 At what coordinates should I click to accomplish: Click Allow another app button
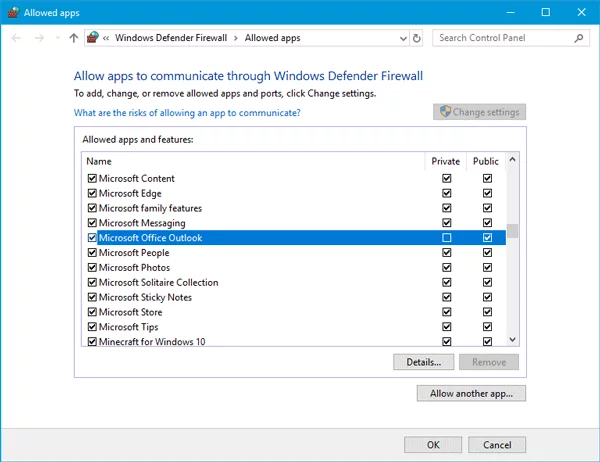coord(471,393)
